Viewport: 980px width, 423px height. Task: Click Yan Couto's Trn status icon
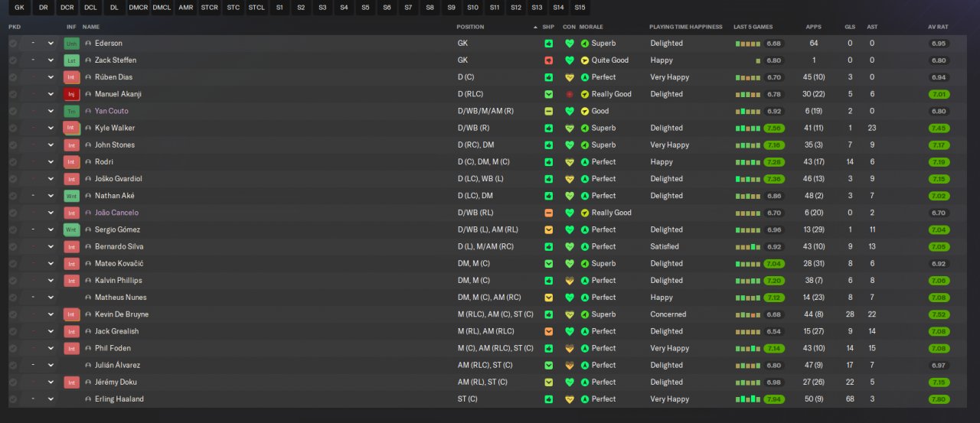click(x=72, y=111)
